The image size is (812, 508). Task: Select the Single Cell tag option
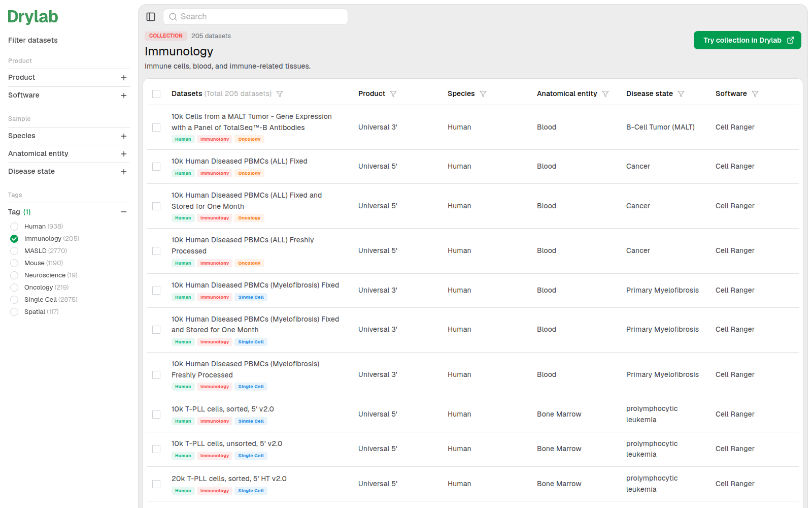tap(14, 300)
